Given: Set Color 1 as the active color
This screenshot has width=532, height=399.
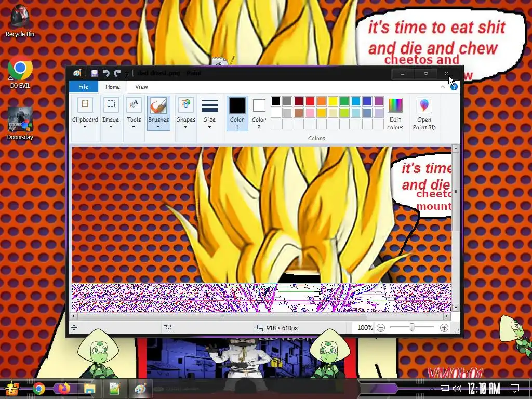Looking at the screenshot, I should (237, 113).
